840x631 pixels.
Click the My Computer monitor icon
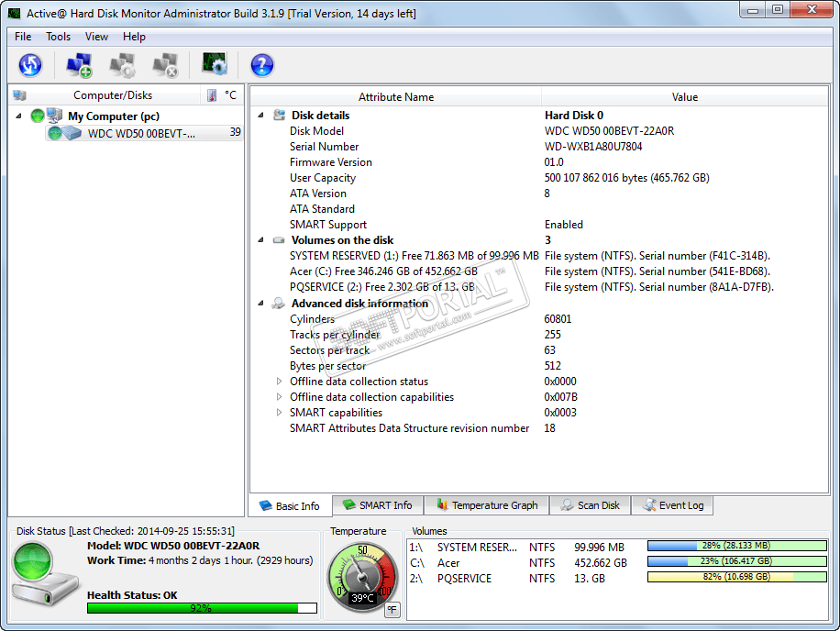[x=54, y=116]
